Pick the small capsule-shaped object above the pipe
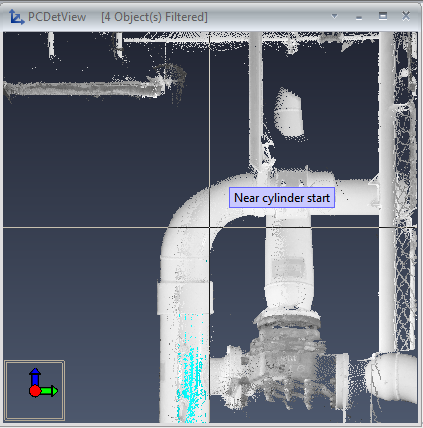Screen dimensions: 423x428 (289, 113)
